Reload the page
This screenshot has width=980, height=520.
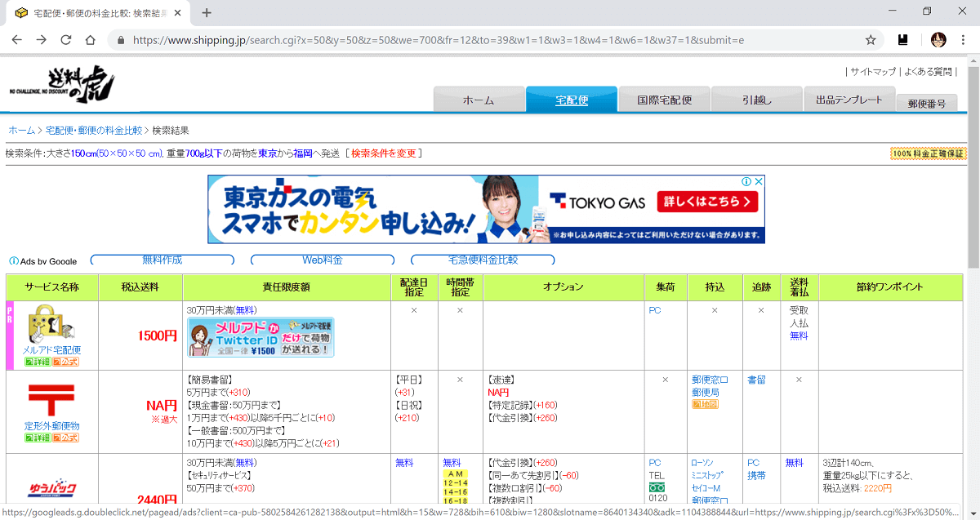(66, 40)
